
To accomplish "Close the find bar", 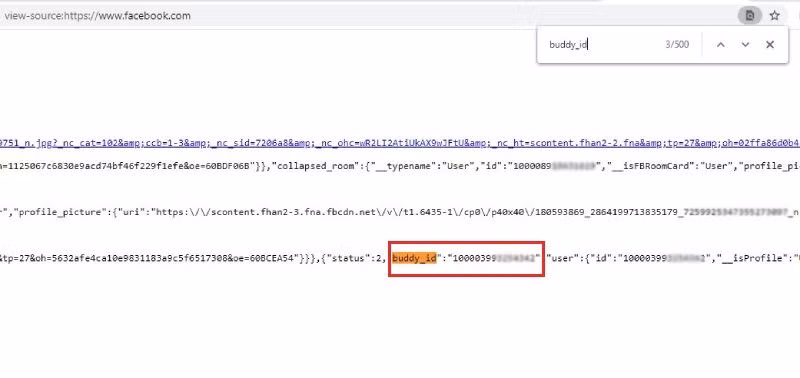I will (770, 45).
